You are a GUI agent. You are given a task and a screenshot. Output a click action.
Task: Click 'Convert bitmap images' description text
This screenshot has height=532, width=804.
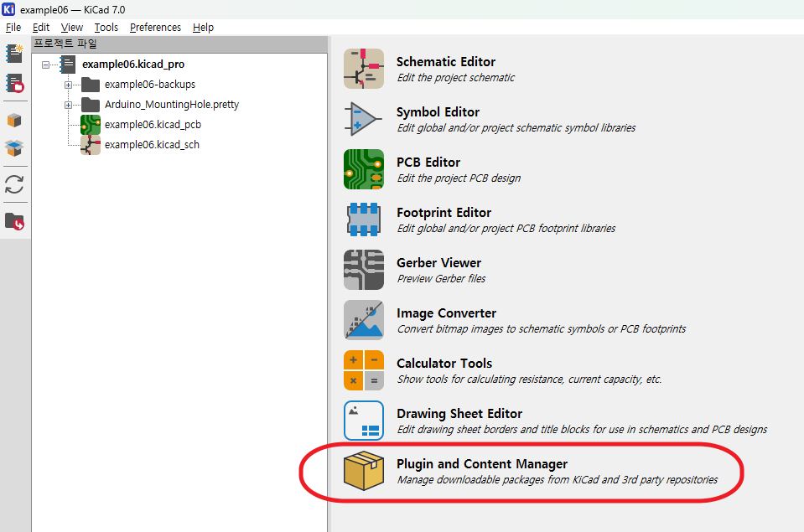pos(542,328)
